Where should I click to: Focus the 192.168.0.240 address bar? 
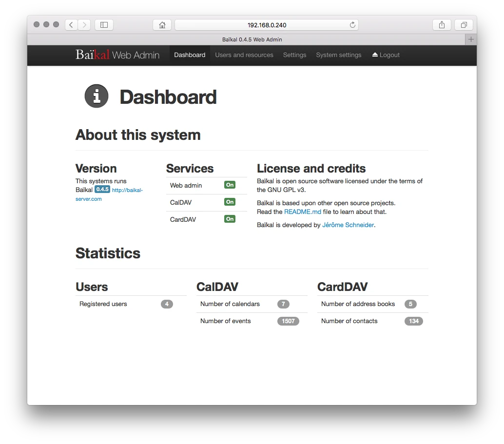coord(267,25)
